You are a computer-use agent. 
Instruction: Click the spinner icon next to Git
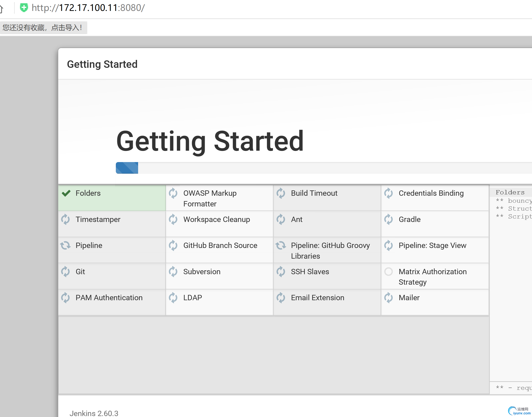tap(65, 271)
